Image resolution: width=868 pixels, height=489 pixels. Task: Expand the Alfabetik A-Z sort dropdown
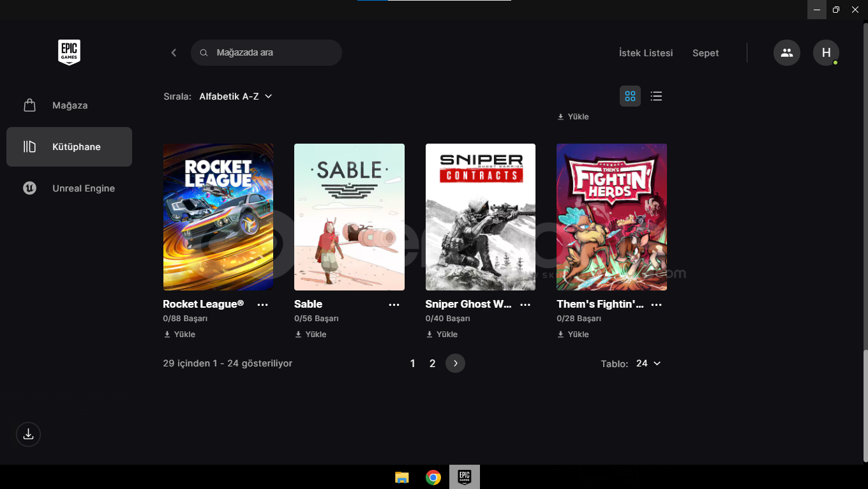(236, 96)
